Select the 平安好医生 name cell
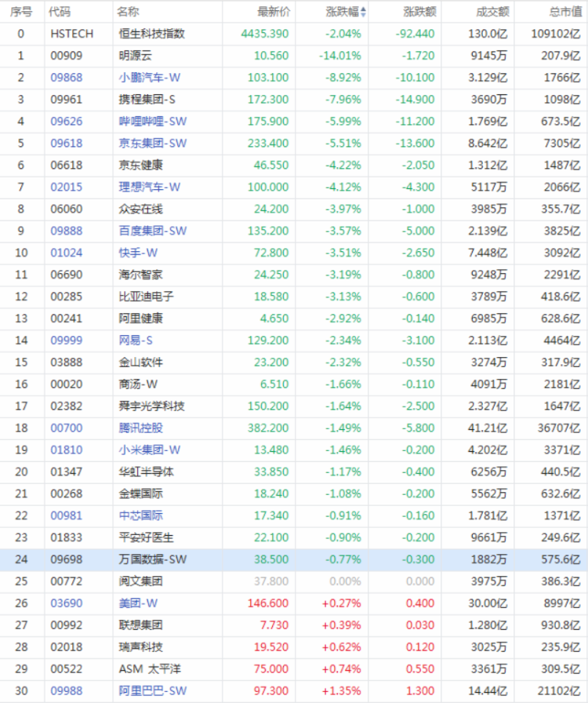Image resolution: width=588 pixels, height=703 pixels. (x=146, y=537)
